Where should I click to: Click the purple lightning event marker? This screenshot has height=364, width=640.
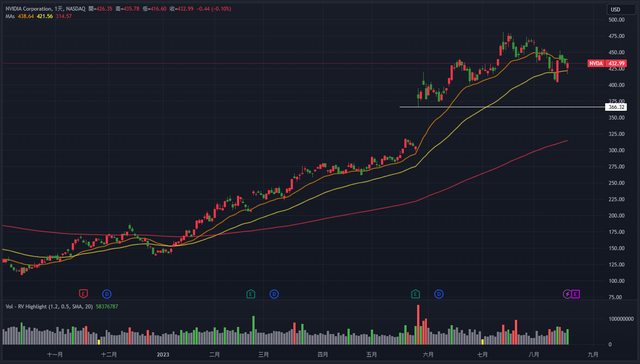567,294
